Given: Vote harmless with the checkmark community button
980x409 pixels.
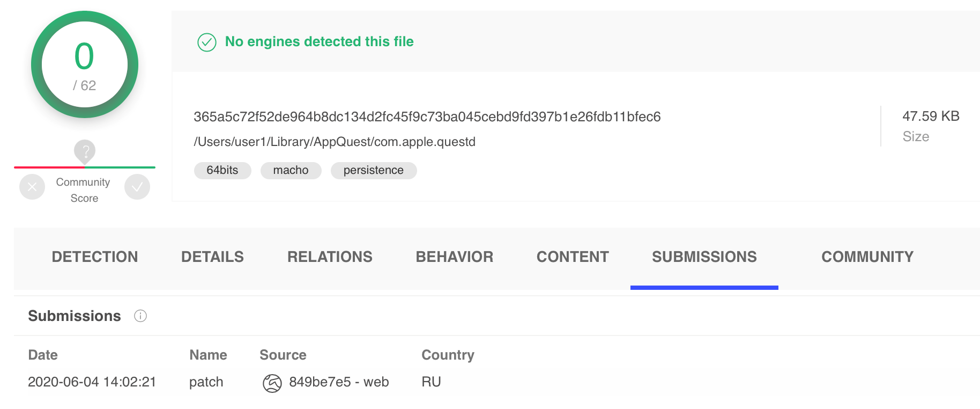Looking at the screenshot, I should [x=137, y=187].
